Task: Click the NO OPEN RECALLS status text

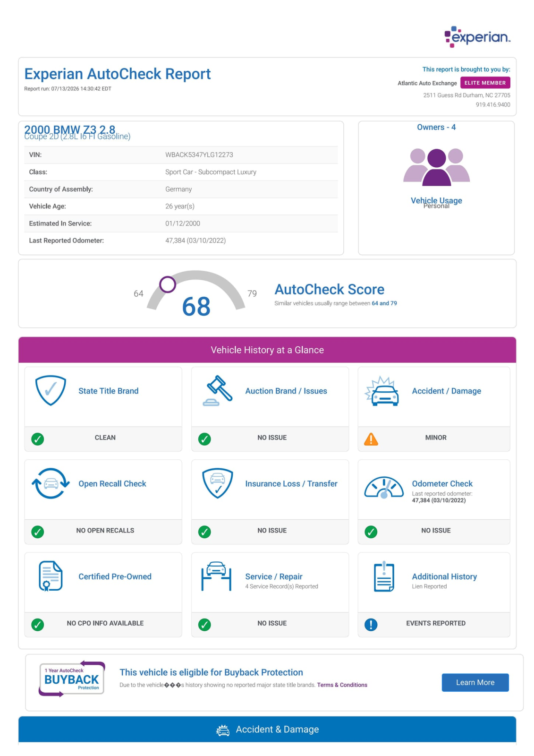Action: click(105, 531)
